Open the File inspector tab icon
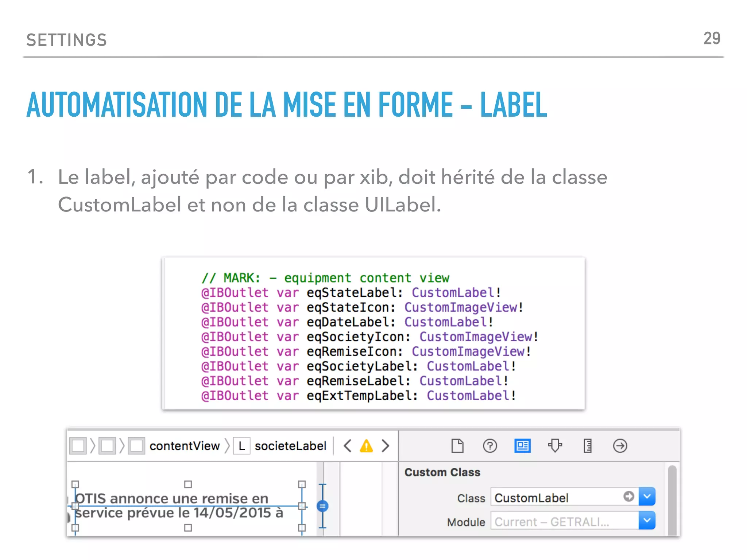Image resolution: width=747 pixels, height=560 pixels. point(457,446)
